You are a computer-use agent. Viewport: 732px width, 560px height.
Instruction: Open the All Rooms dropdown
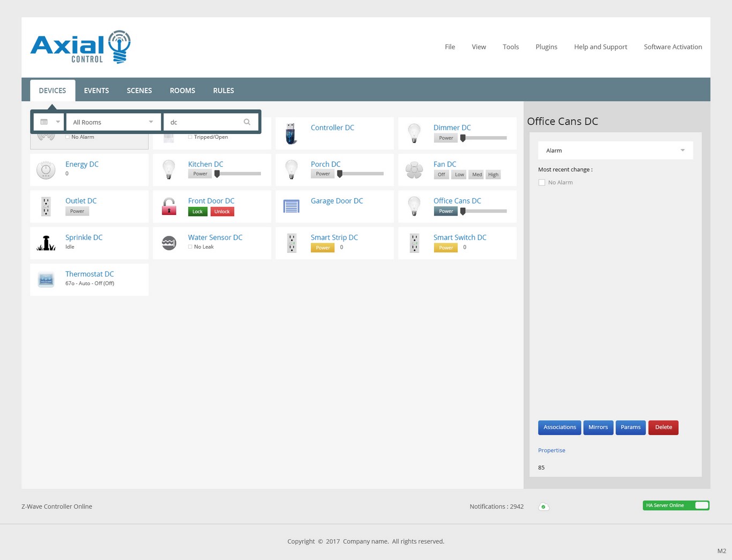[x=113, y=122]
